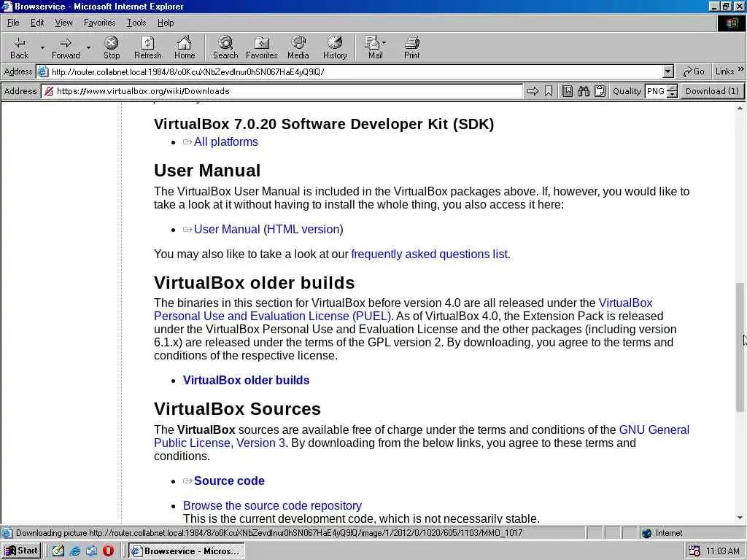Open the Tools menu
747x560 pixels.
click(136, 23)
